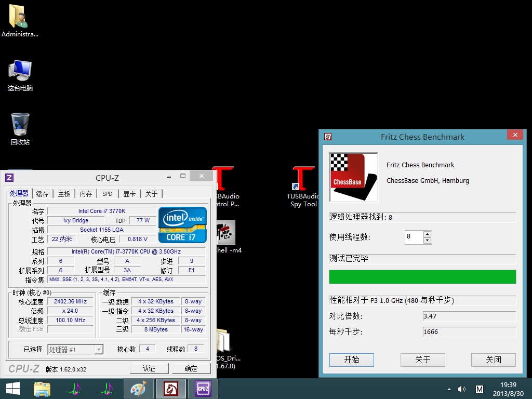Click the instruction set MMX, SSE field

(126, 280)
